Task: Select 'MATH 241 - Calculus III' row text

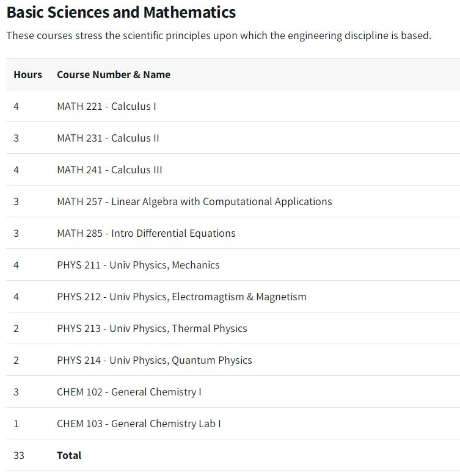Action: point(109,170)
